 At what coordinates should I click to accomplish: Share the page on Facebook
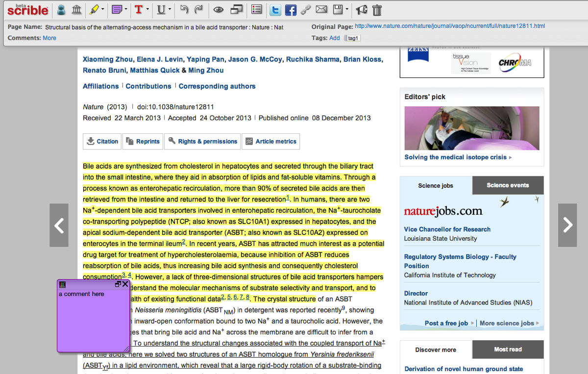(x=291, y=10)
